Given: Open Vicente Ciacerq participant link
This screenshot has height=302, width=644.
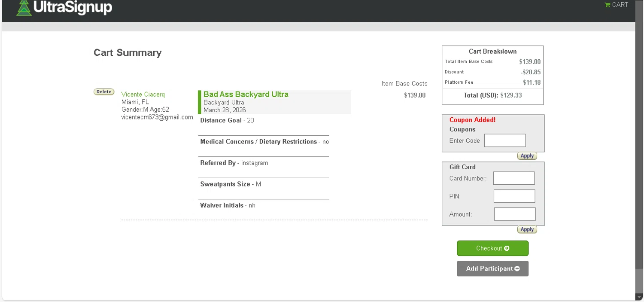Looking at the screenshot, I should 143,95.
